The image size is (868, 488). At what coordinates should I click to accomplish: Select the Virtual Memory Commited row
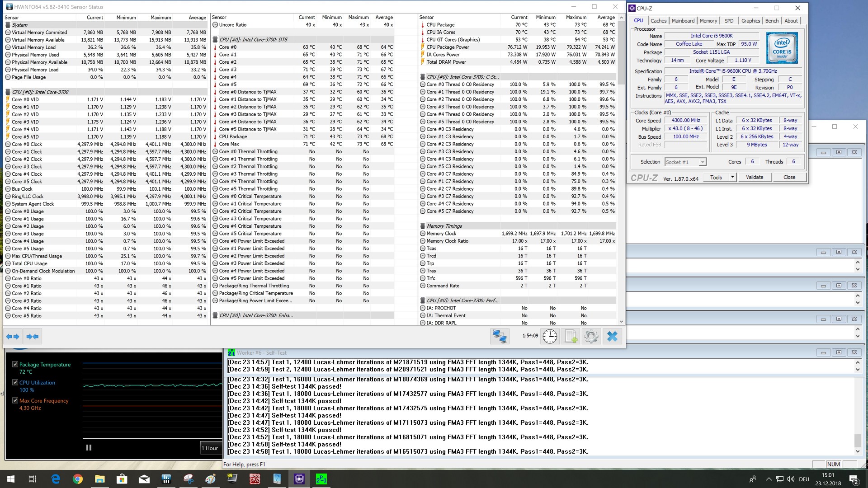click(106, 33)
